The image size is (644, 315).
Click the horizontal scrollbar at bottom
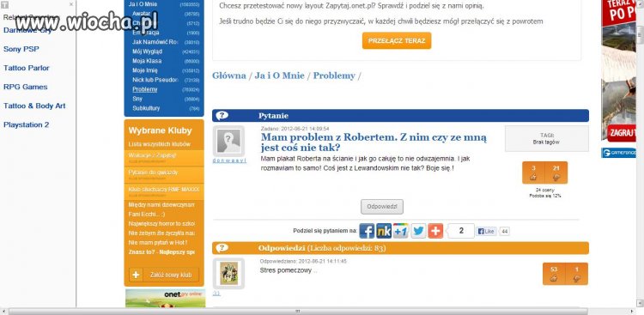coord(298,312)
